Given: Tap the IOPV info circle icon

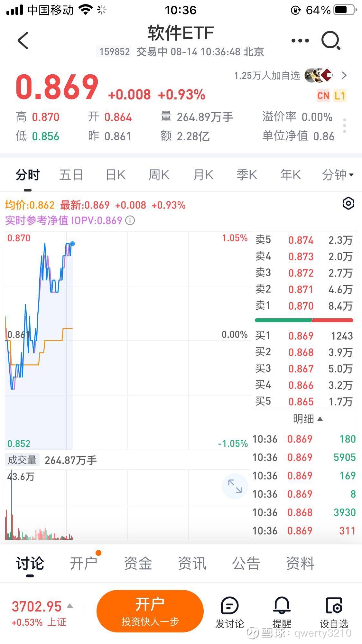Looking at the screenshot, I should pyautogui.click(x=130, y=220).
